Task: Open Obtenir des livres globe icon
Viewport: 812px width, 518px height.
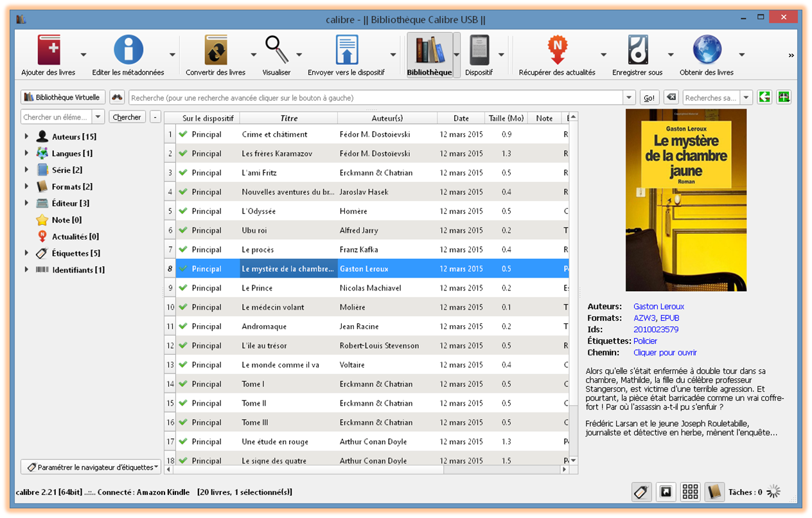Action: pos(707,50)
